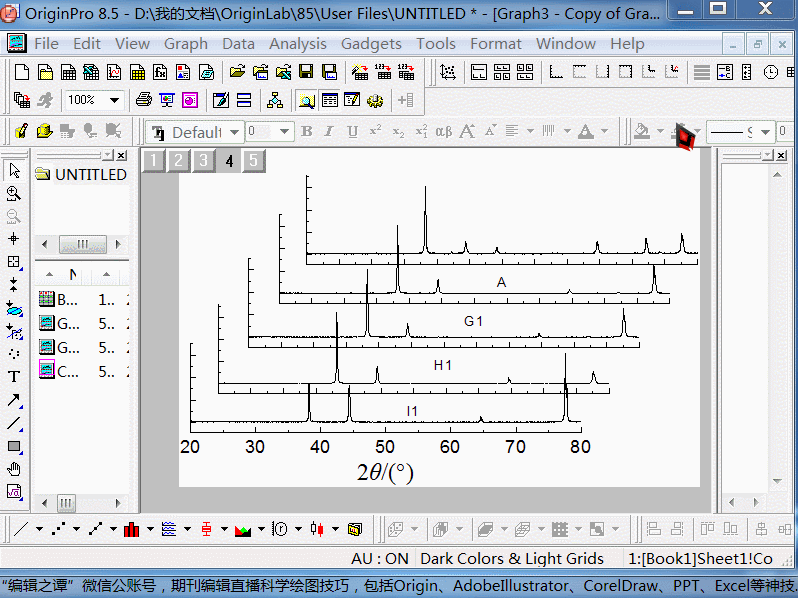
Task: Select the Text tool in the left toolbar
Action: pos(14,377)
